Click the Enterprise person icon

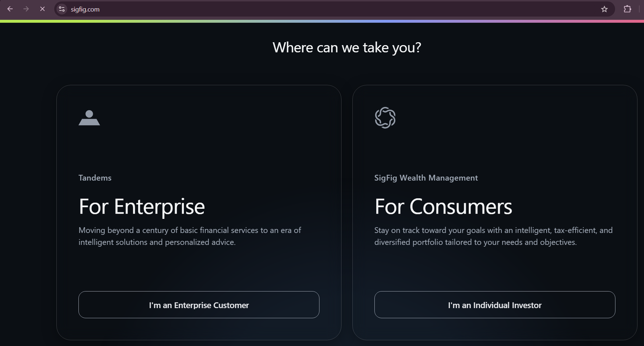89,118
